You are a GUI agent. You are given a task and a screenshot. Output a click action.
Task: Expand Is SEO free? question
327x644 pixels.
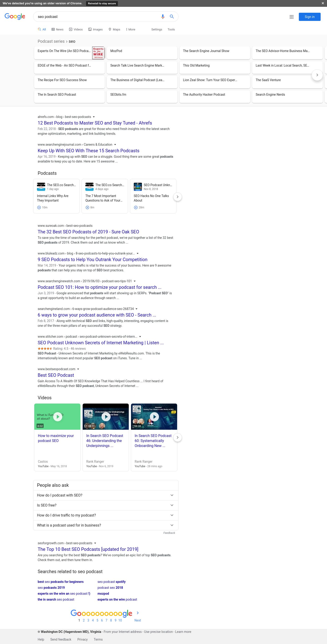[x=106, y=505]
